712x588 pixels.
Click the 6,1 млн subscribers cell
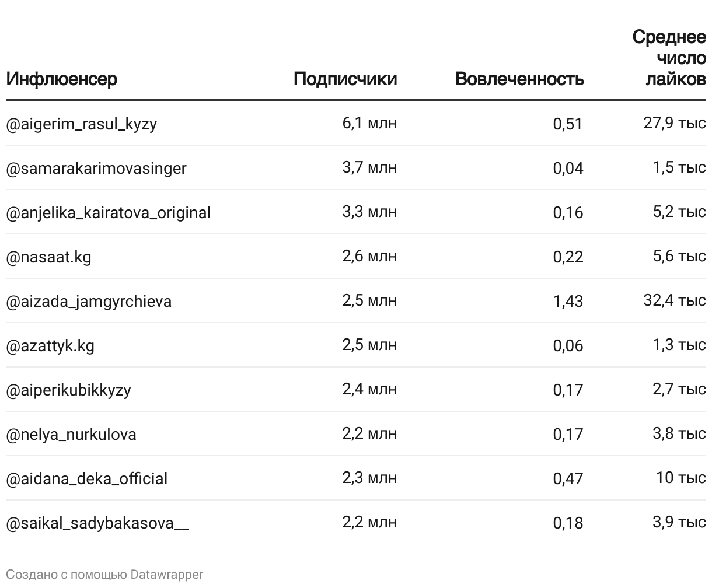pos(369,124)
